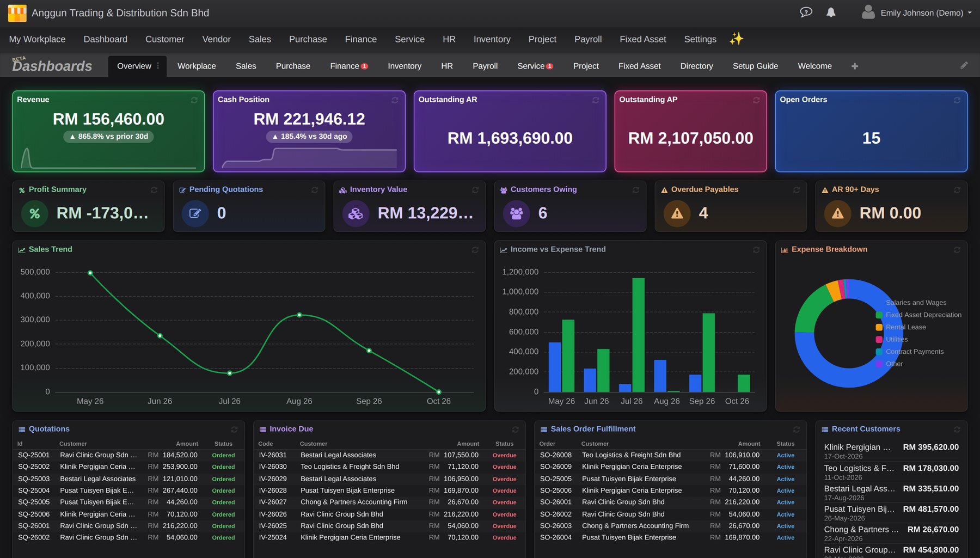Toggle Rental Lease legend item
Screen dimensions: 980x558
pyautogui.click(x=901, y=327)
